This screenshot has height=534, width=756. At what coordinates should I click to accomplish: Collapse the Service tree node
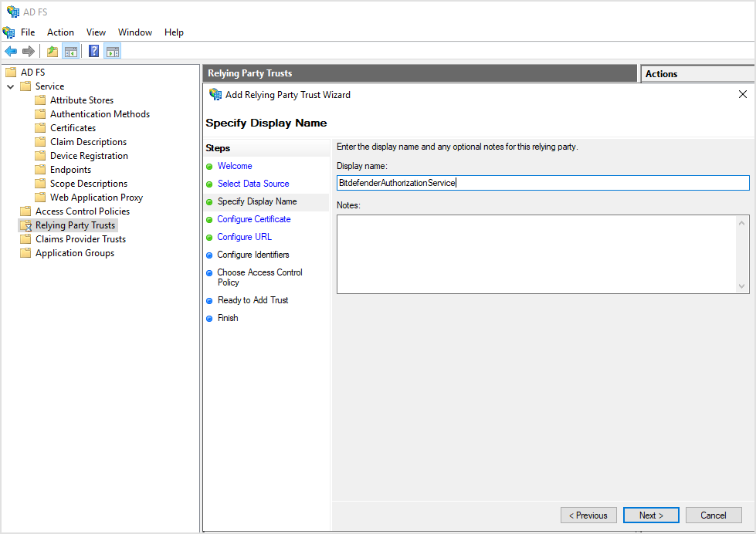coord(10,86)
